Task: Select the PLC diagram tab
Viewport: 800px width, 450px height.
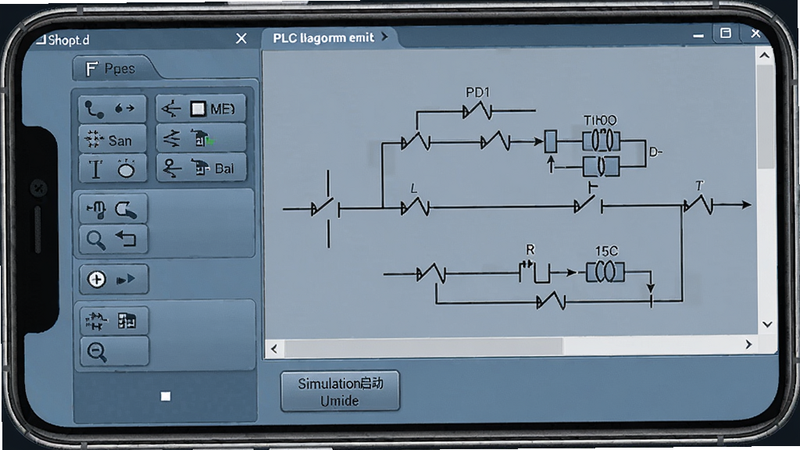Action: point(323,38)
